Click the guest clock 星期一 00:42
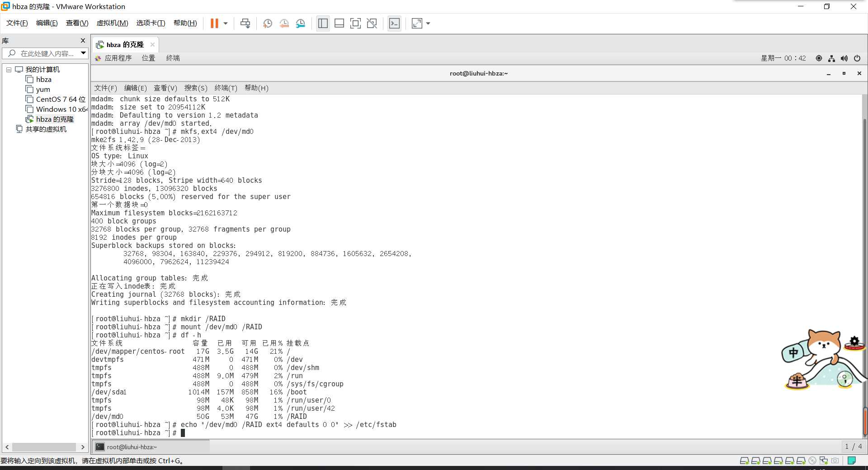The image size is (868, 470). tap(783, 58)
